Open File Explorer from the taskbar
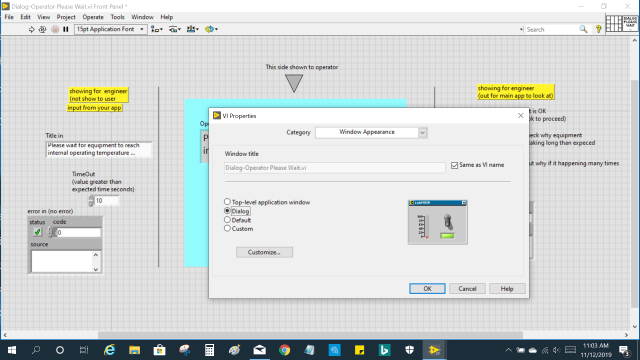Image resolution: width=640 pixels, height=360 pixels. (134, 350)
